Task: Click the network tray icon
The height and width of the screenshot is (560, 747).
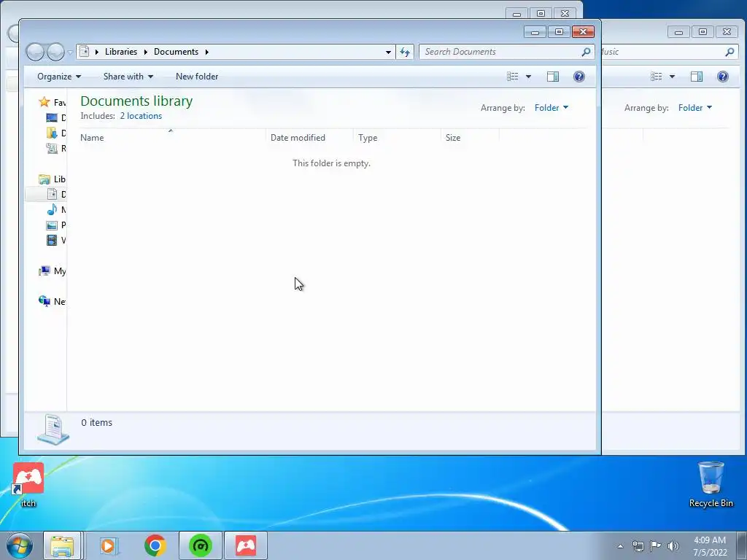Action: click(638, 546)
